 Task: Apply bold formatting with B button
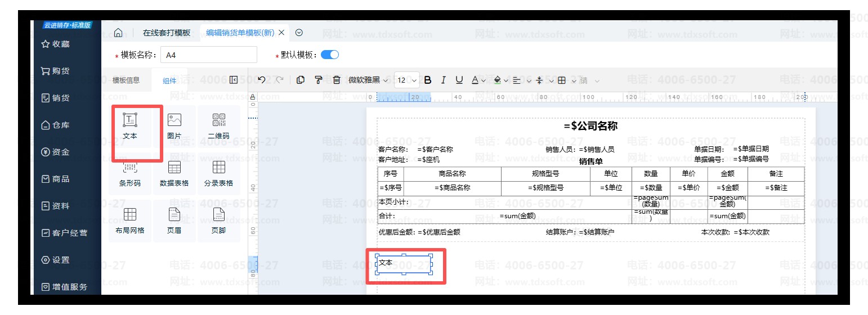(428, 80)
